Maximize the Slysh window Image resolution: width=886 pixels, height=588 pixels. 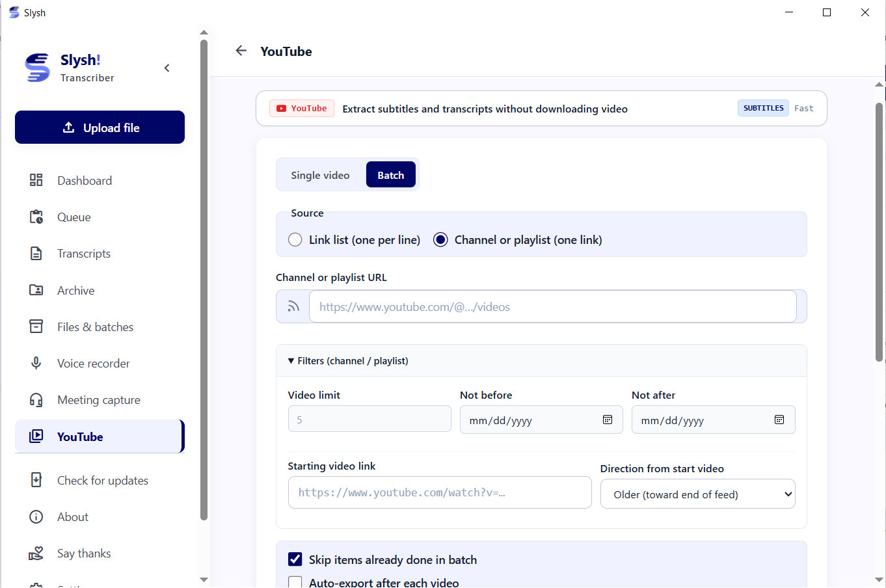click(x=827, y=12)
